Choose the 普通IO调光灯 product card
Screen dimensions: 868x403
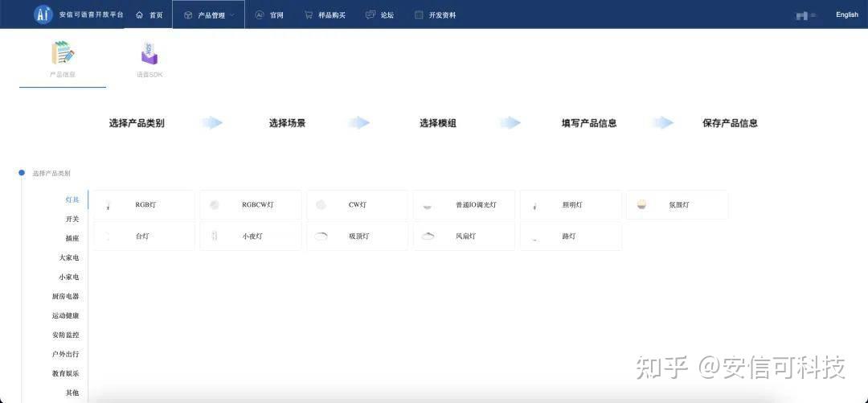[464, 204]
